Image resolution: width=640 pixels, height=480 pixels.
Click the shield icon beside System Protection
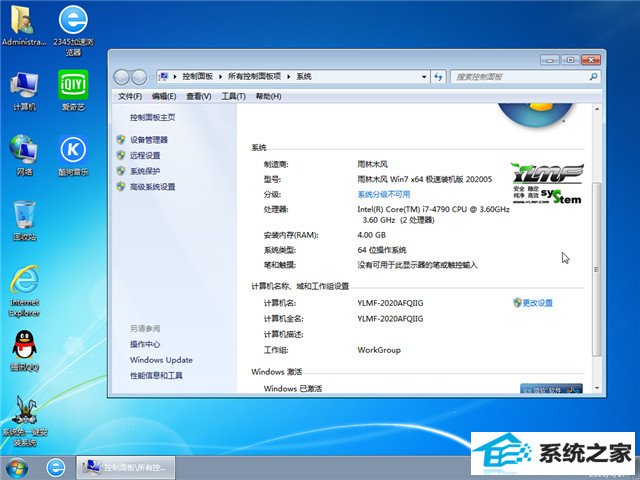tap(120, 171)
